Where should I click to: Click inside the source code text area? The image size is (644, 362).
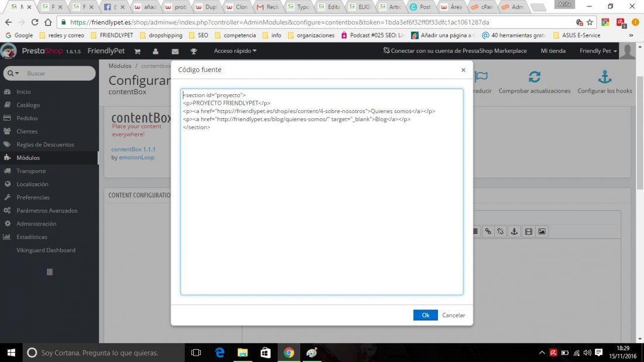(321, 192)
